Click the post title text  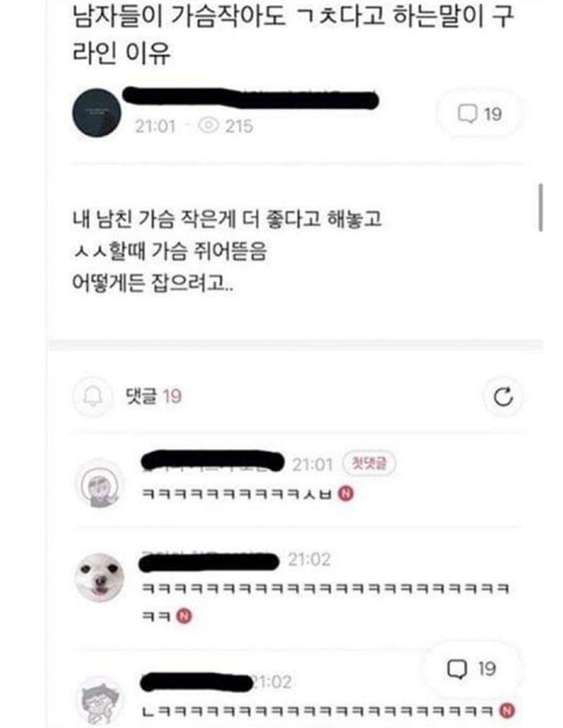[293, 33]
